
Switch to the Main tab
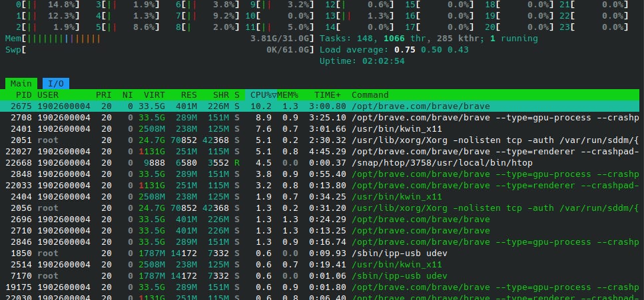21,83
